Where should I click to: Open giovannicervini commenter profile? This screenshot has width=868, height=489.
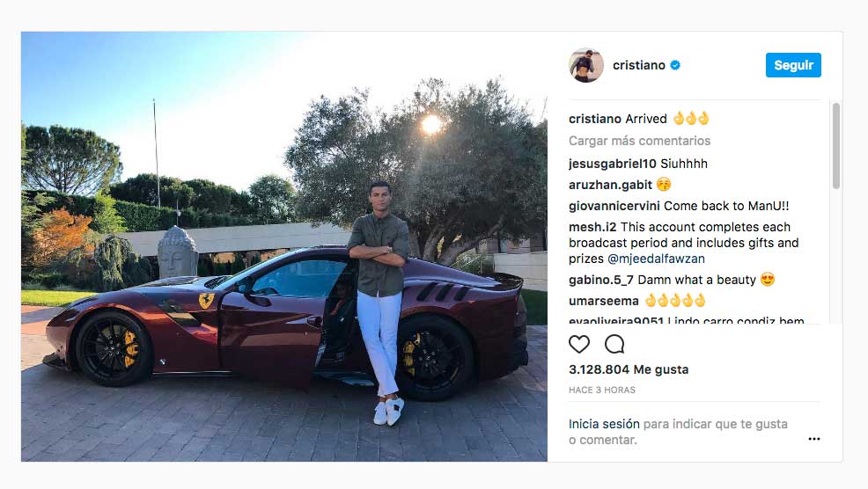[x=614, y=206]
